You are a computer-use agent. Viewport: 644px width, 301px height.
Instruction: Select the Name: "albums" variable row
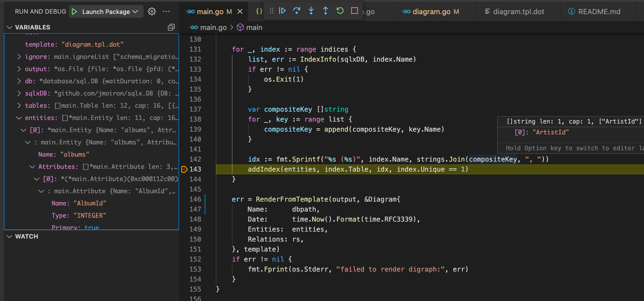coord(91,154)
